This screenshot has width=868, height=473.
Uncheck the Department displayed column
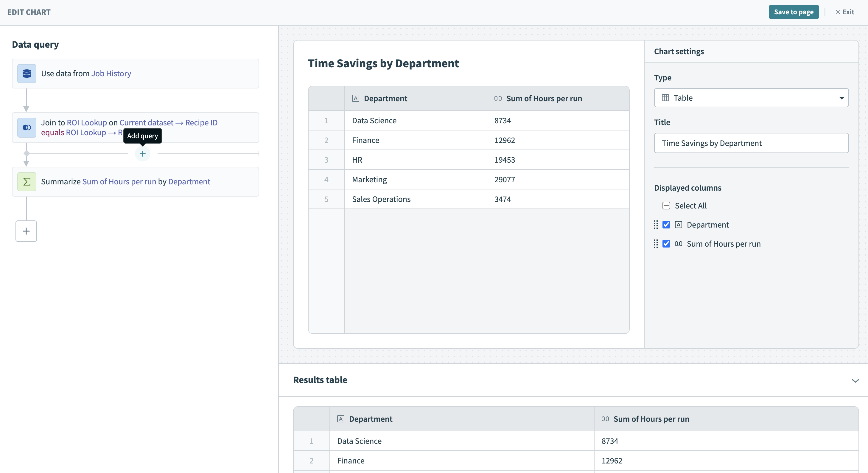[667, 225]
